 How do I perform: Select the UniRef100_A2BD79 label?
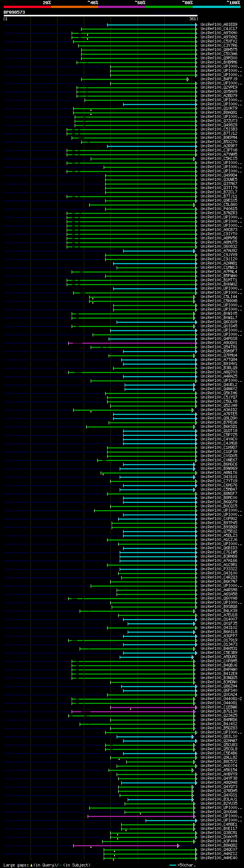pyautogui.click(x=219, y=96)
